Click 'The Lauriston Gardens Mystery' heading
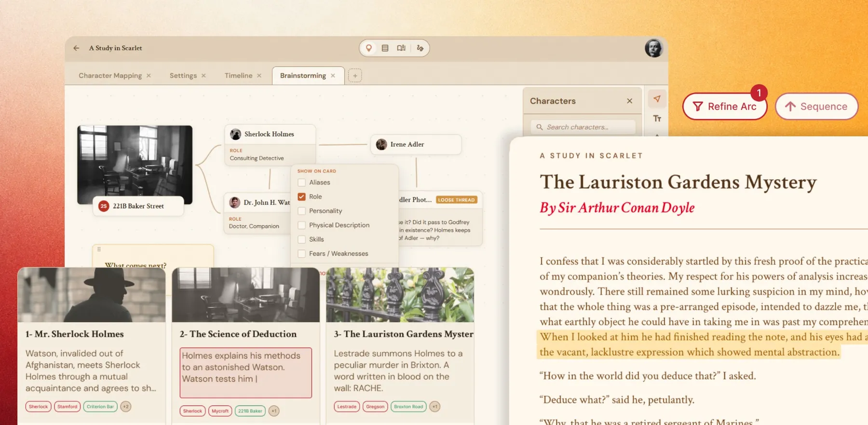The height and width of the screenshot is (425, 868). pyautogui.click(x=678, y=182)
